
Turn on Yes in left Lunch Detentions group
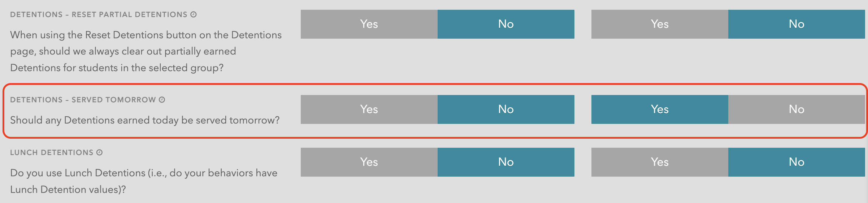click(x=369, y=162)
